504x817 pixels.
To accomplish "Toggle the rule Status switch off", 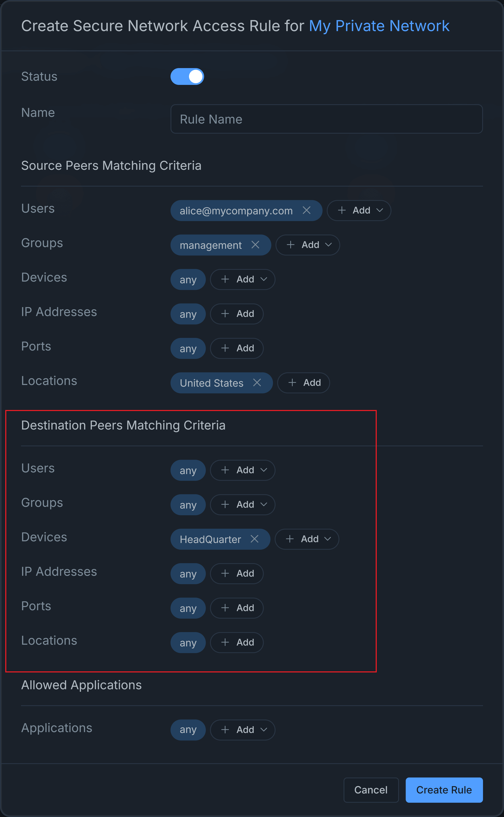I will click(x=187, y=77).
